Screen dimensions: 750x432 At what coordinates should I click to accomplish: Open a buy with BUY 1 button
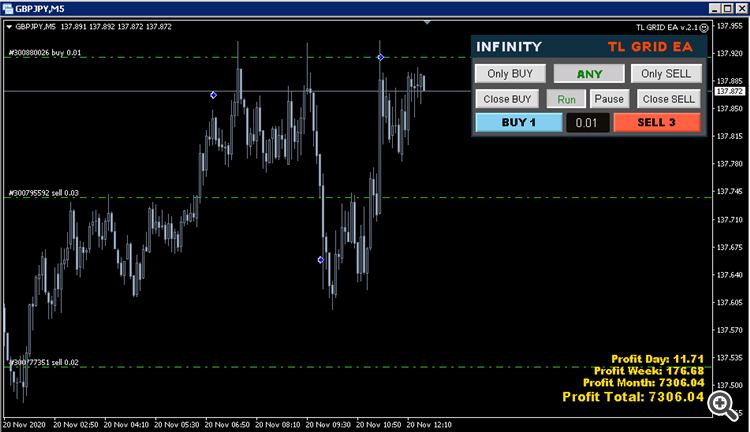click(519, 122)
